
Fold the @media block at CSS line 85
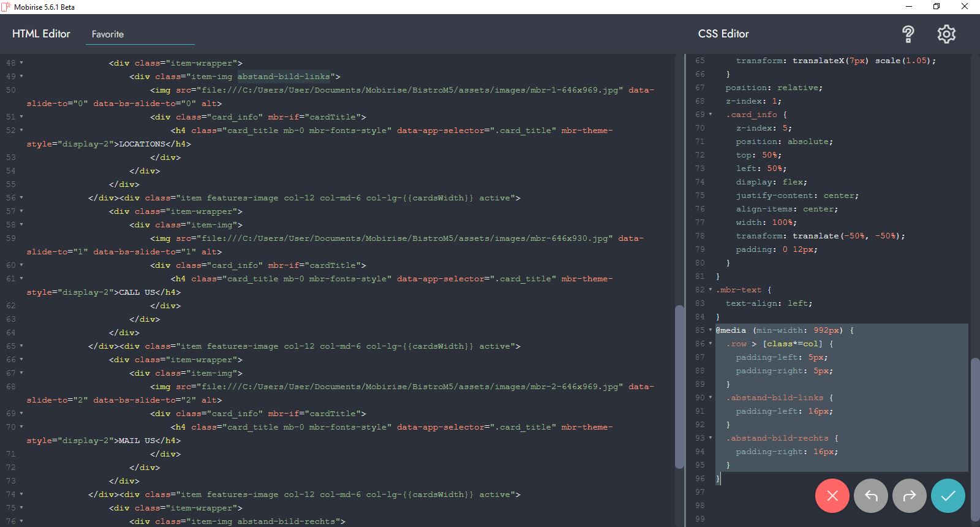click(710, 330)
